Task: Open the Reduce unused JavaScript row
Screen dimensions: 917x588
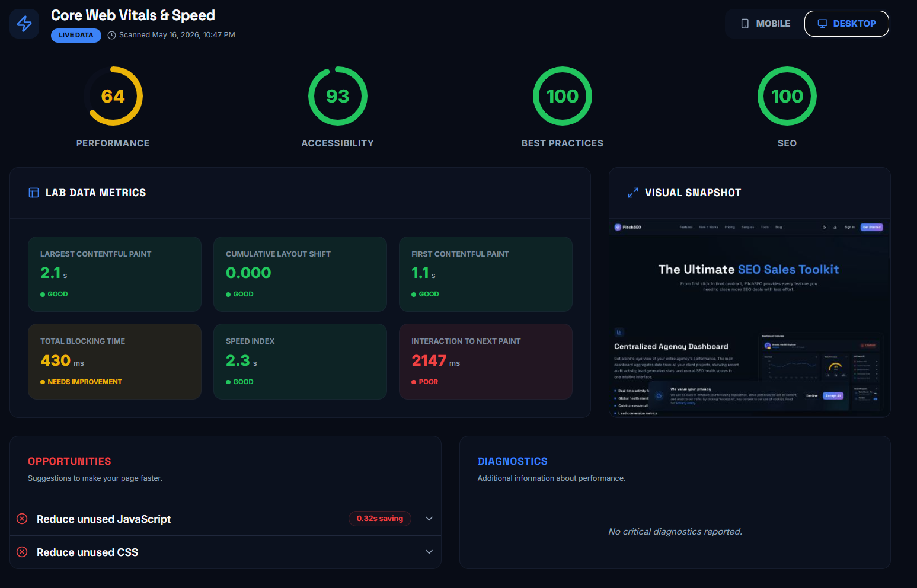Action: point(225,519)
